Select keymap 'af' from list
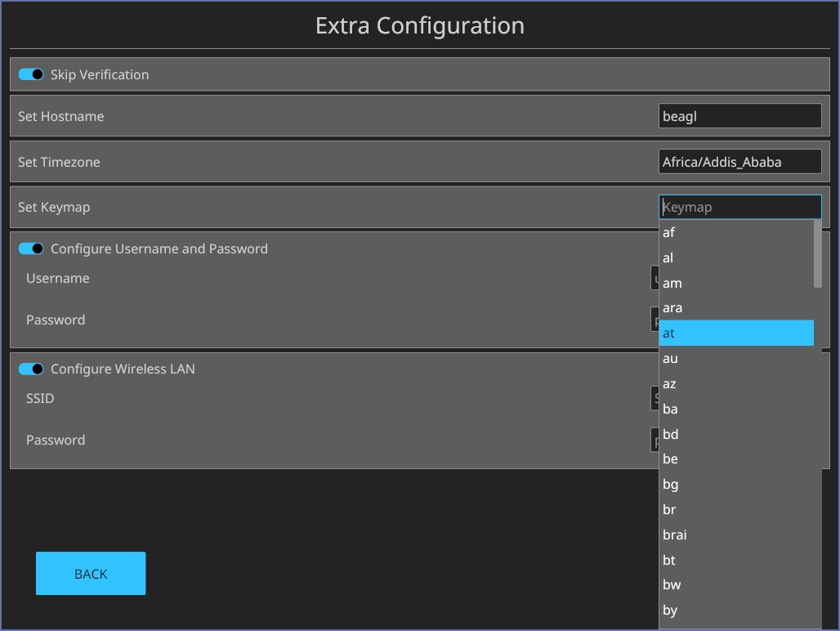This screenshot has height=631, width=840. (x=736, y=232)
